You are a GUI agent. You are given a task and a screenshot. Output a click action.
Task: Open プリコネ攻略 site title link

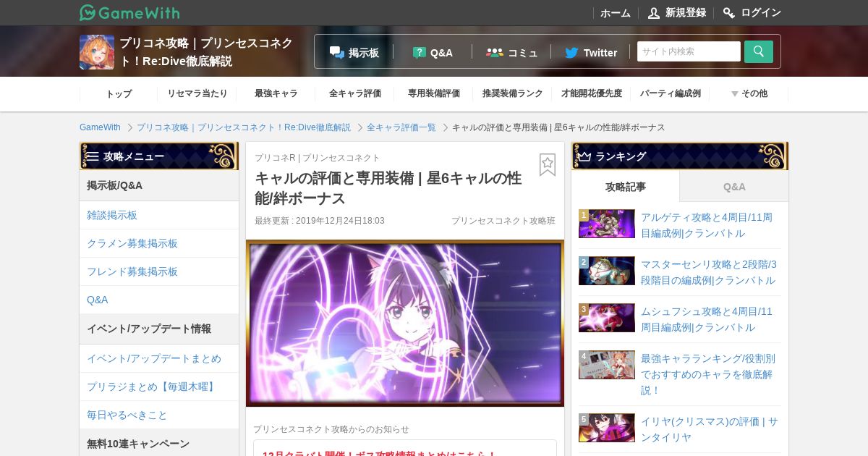click(206, 52)
